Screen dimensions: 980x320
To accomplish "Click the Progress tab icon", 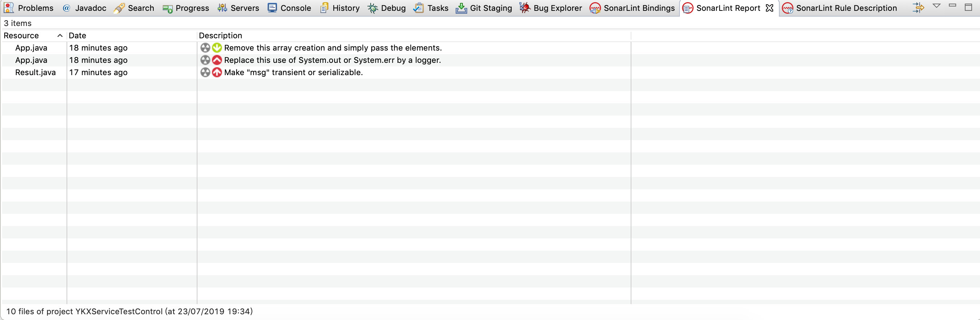I will coord(167,8).
